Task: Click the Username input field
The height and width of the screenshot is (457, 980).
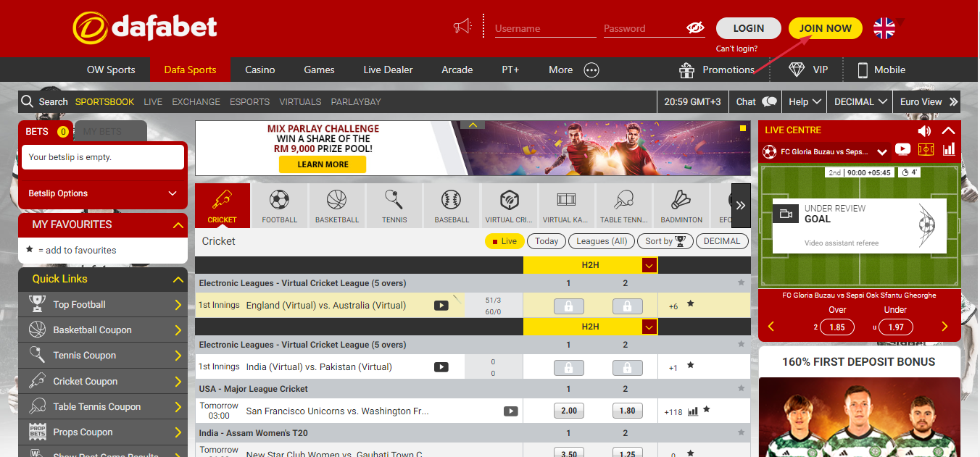Action: pos(545,29)
